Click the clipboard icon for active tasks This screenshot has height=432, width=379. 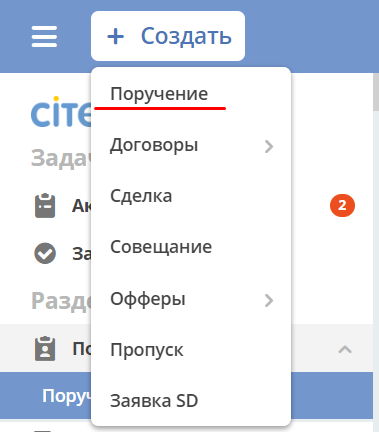click(45, 205)
